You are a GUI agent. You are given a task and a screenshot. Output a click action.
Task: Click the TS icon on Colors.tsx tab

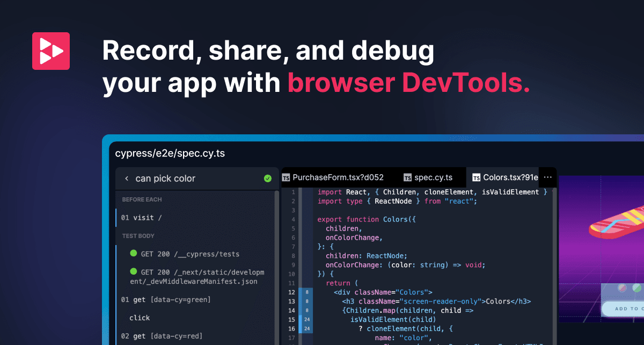[477, 177]
